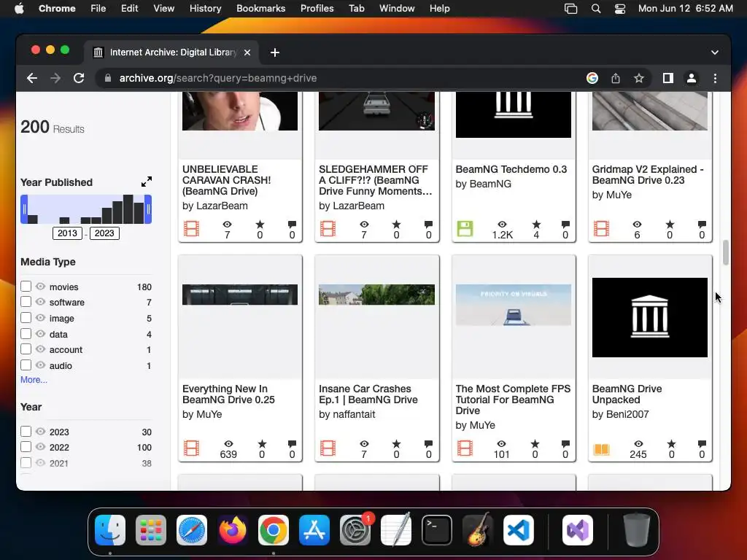Click the archive.org address bar
Screen dimensions: 747x560
tap(343, 78)
